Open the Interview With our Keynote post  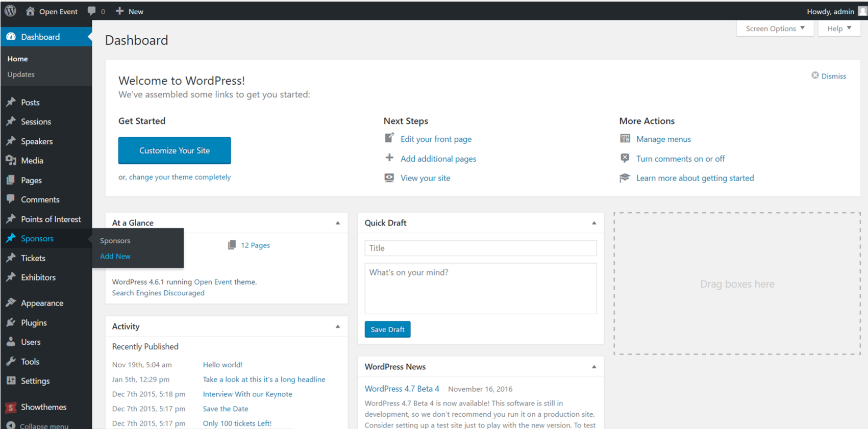pyautogui.click(x=247, y=394)
